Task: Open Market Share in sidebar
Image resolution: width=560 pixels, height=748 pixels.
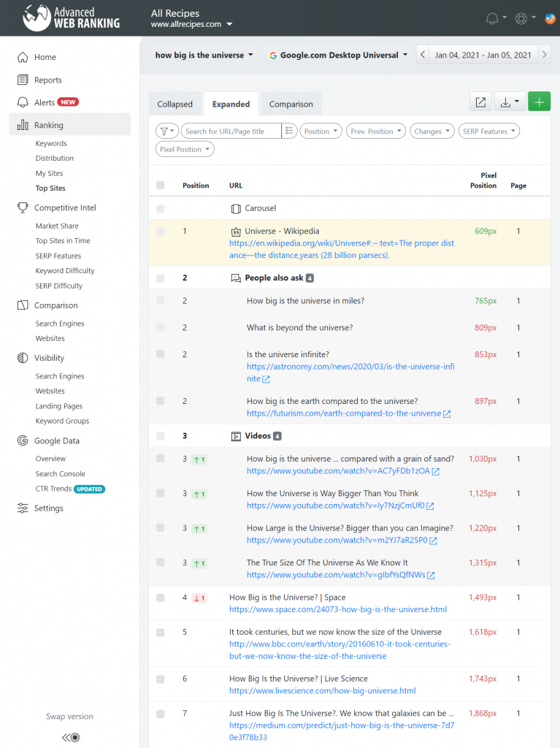Action: (x=57, y=226)
